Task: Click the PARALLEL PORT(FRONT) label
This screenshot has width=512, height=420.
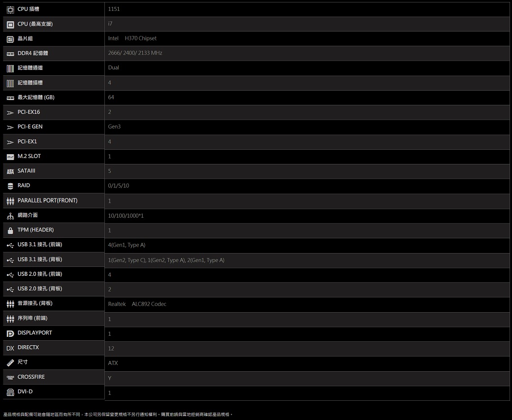Action: [x=47, y=200]
